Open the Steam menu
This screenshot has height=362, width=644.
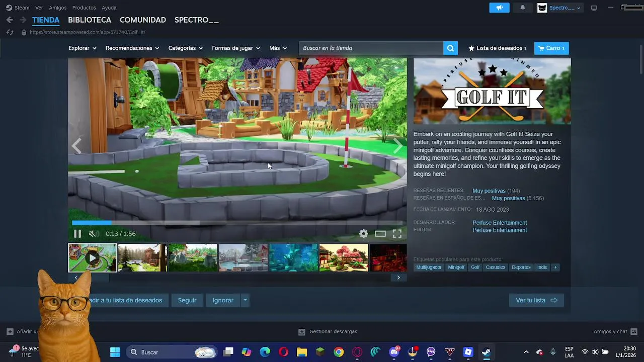(22, 8)
